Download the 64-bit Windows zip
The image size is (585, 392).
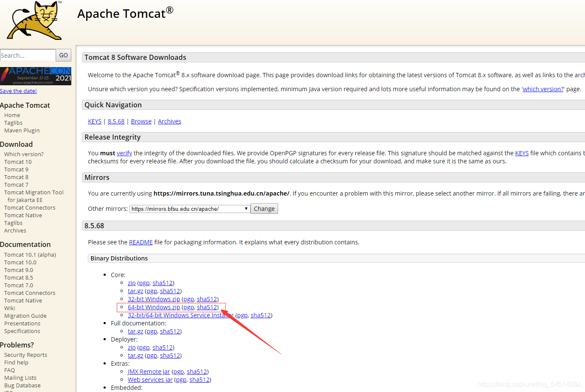pyautogui.click(x=154, y=307)
